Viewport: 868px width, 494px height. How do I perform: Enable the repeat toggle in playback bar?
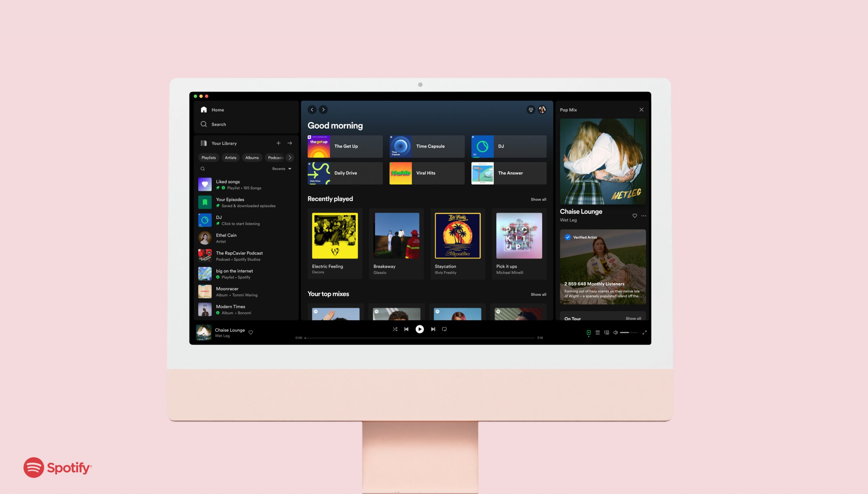click(444, 329)
